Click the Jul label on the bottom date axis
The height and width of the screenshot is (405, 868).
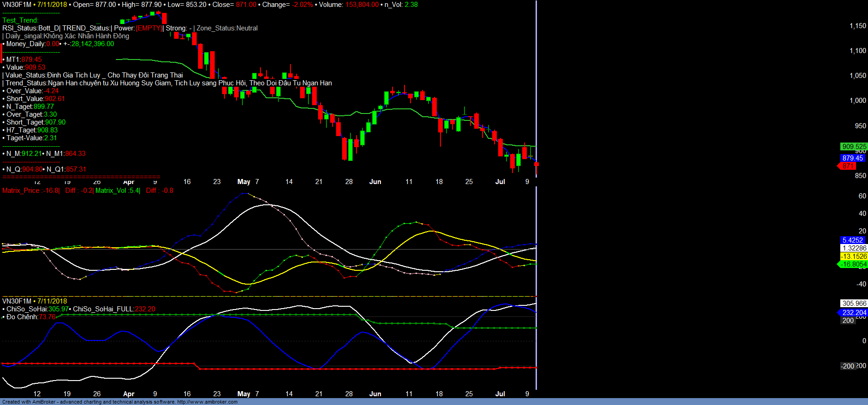click(500, 394)
